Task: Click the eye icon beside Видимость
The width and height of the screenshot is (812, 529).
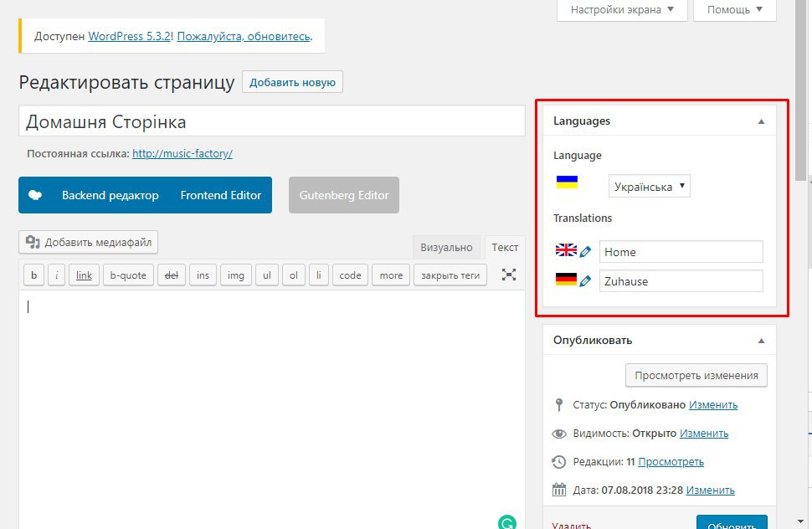Action: pos(559,434)
